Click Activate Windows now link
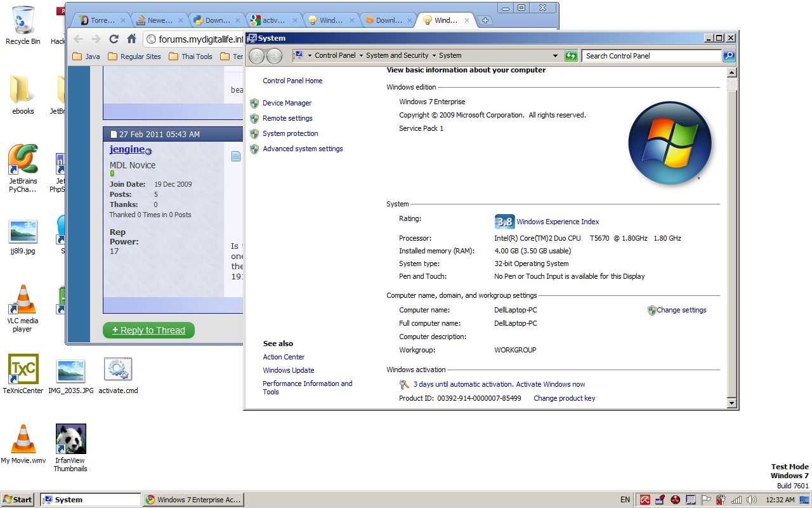Viewport: 812px width, 508px height. tap(551, 384)
